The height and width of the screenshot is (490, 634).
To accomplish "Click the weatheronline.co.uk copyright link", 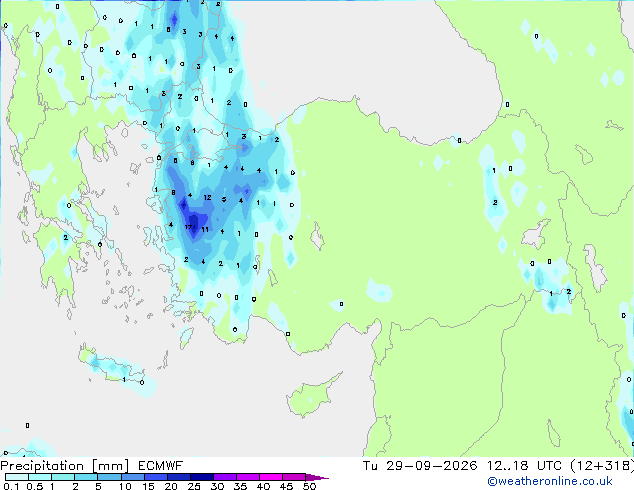I will point(549,481).
